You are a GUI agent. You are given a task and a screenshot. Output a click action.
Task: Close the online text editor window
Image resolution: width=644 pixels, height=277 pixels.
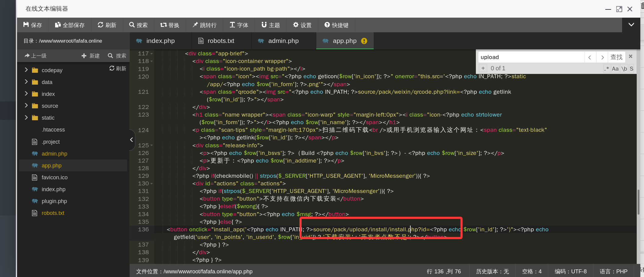[x=630, y=9]
